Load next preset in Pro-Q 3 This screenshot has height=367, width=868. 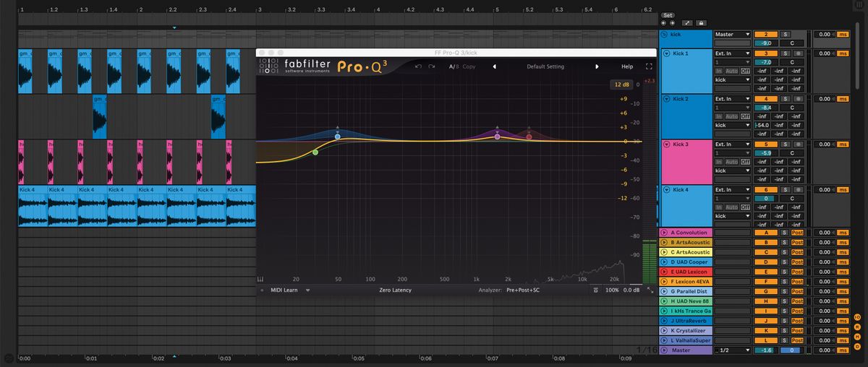click(x=597, y=66)
